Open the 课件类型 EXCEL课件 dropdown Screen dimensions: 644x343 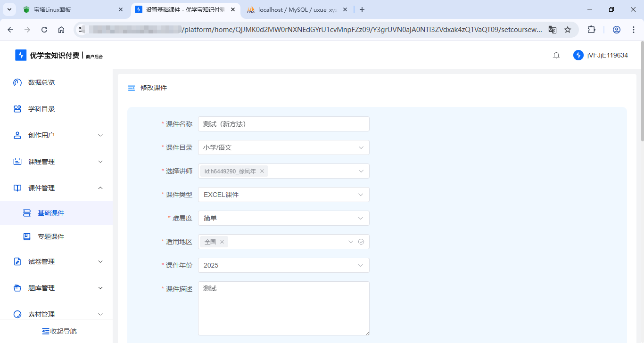click(x=283, y=195)
